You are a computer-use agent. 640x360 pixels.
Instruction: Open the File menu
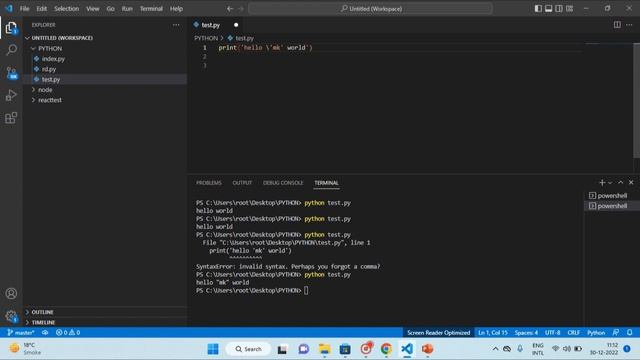(x=24, y=9)
